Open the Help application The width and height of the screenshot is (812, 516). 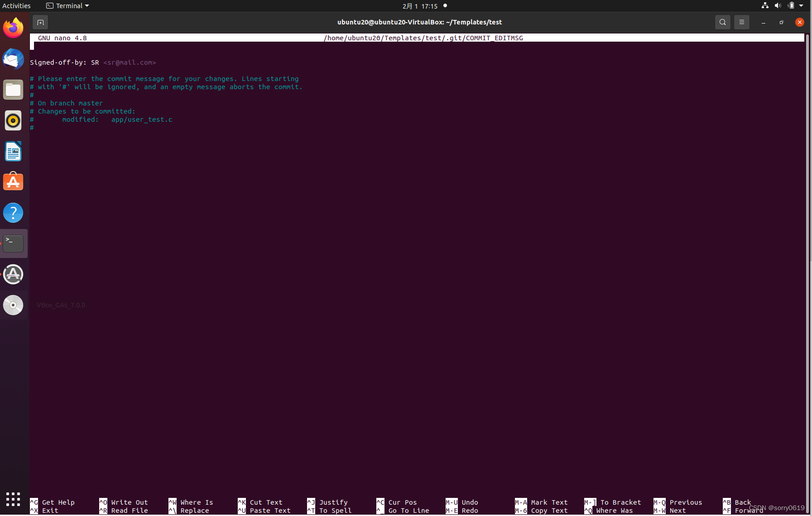pyautogui.click(x=13, y=213)
